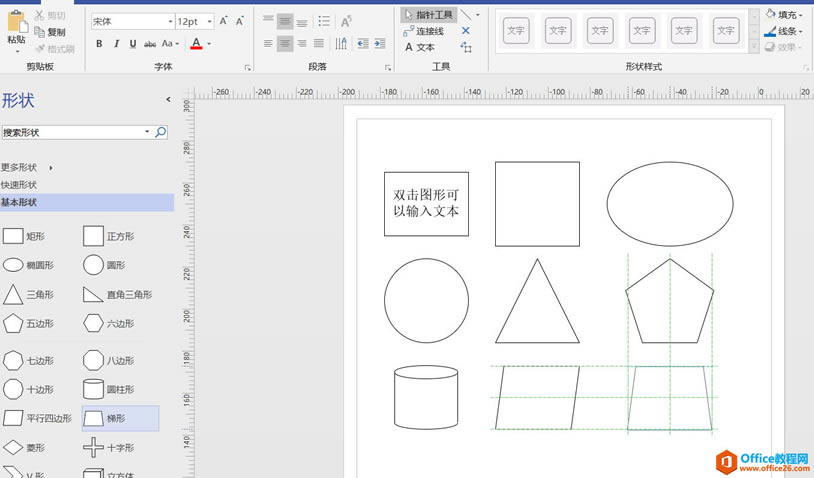Open the drawing tool dropdown arrow beside line tool
814x478 pixels.
(x=478, y=15)
